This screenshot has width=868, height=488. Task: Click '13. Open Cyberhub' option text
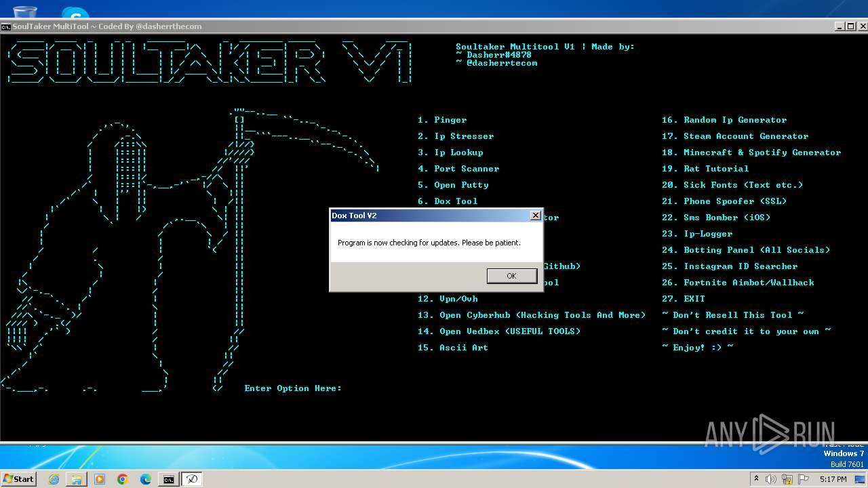[x=532, y=315]
